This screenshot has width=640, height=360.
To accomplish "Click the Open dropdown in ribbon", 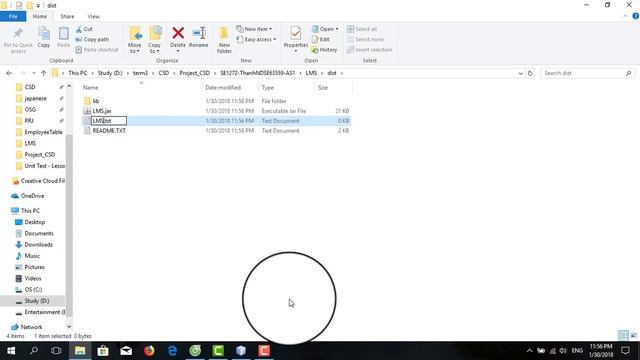I will pyautogui.click(x=325, y=29).
